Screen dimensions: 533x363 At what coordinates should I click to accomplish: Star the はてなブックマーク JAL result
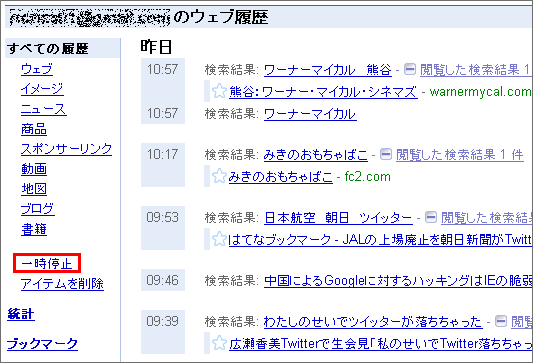pos(219,239)
